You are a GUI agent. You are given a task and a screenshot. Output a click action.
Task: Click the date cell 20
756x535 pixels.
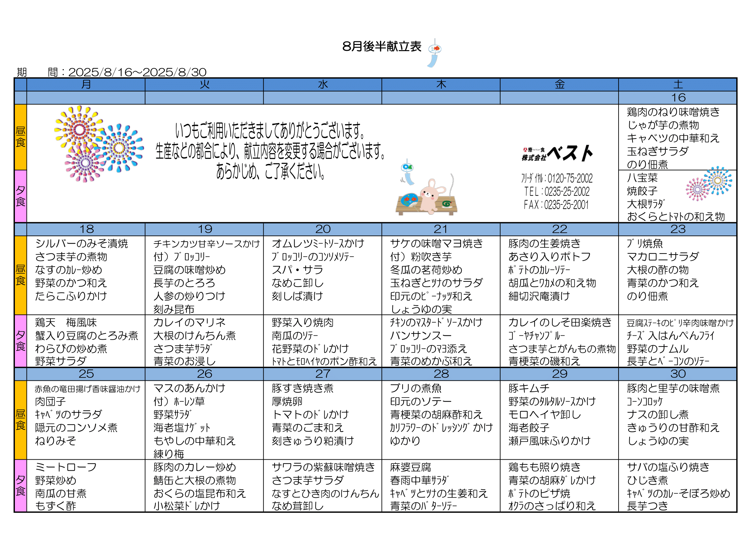(323, 229)
